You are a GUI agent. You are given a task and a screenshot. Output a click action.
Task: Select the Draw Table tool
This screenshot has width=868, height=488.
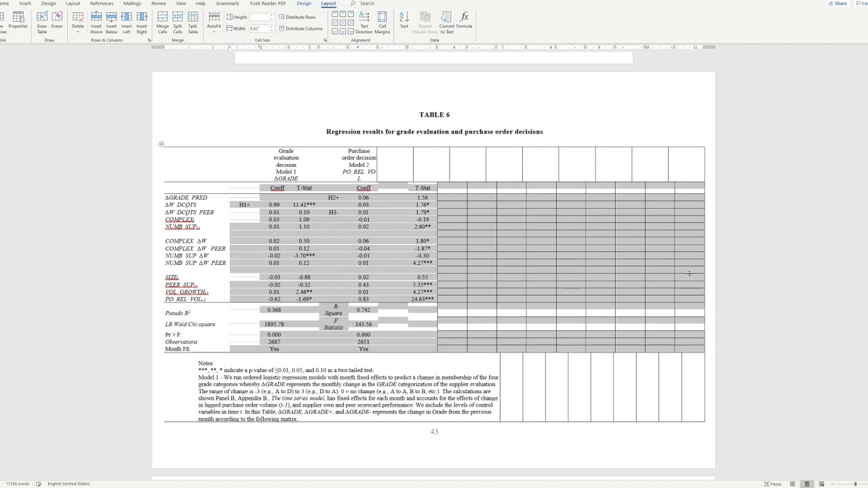tap(42, 22)
